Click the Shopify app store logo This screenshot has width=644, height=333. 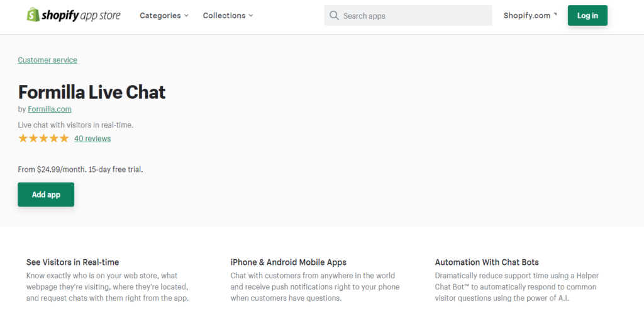click(x=74, y=15)
